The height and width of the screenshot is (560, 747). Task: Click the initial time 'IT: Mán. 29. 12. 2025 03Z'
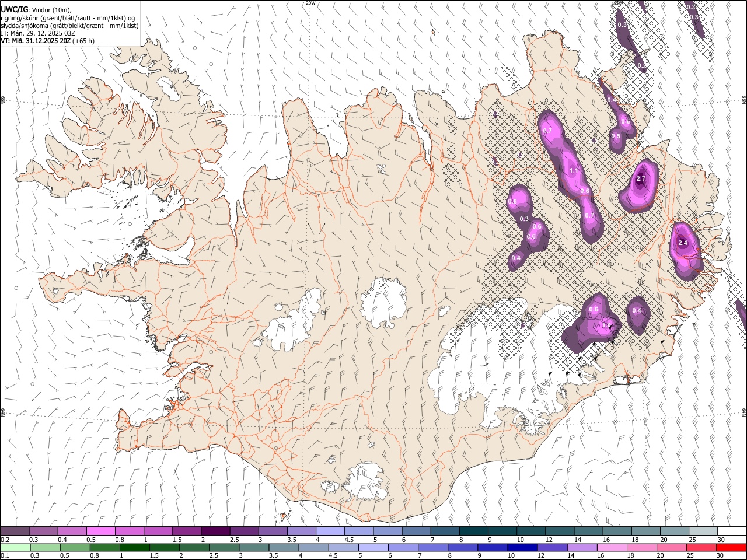37,33
